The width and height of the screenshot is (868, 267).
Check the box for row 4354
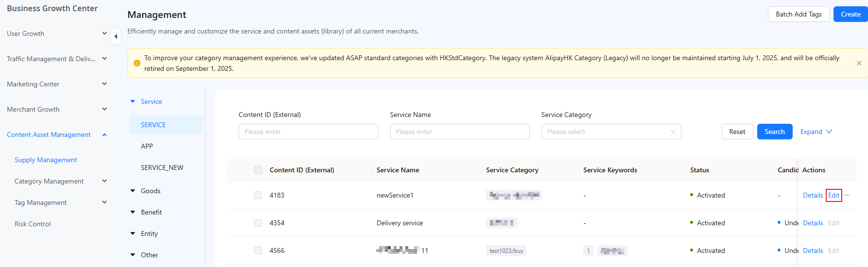tap(258, 223)
